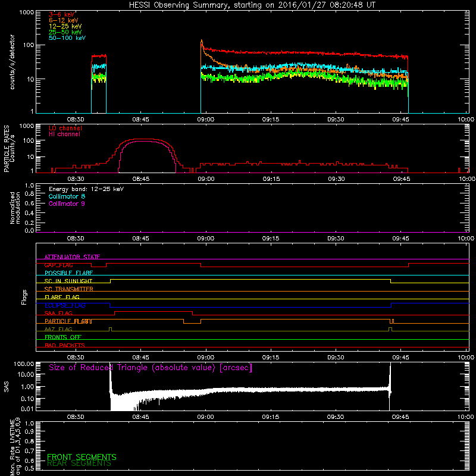Viewport: 476px width, 476px height.
Task: Click the 100.00 y-axis label of the SAS plot
Action: point(24,364)
